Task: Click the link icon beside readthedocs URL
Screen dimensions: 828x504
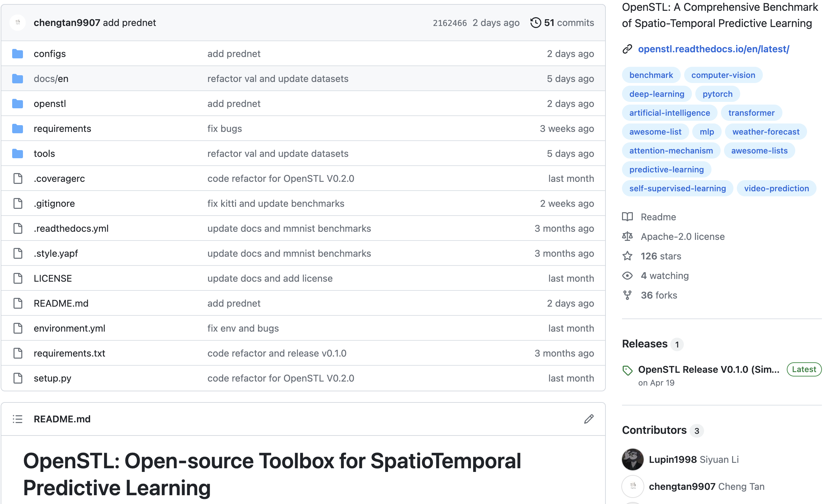Action: pos(627,49)
